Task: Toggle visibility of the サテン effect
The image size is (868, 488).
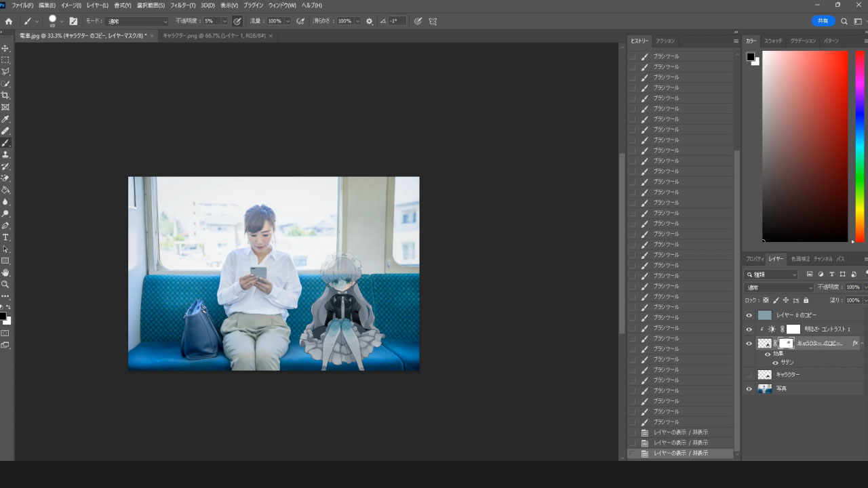Action: click(775, 363)
